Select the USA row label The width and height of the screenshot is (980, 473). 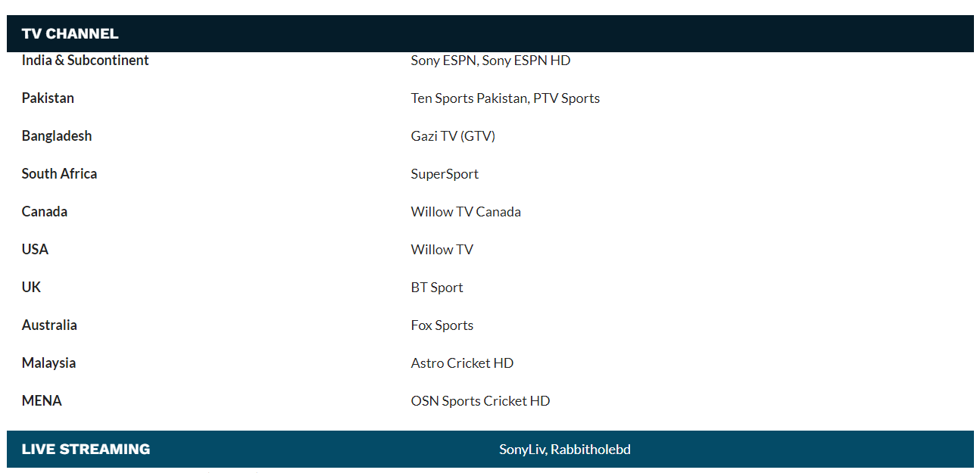pos(35,250)
